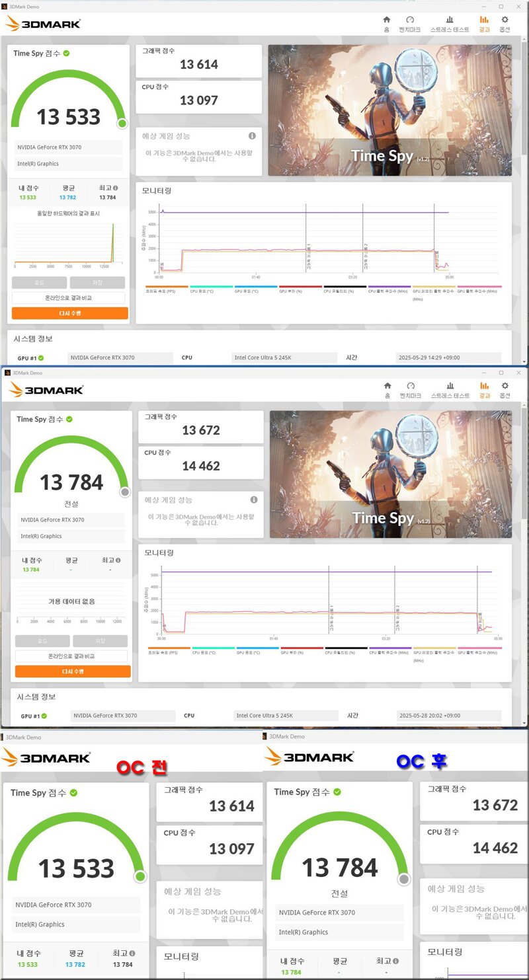Click the 3DMARK logo in the top window
Image resolution: width=529 pixels, height=980 pixels.
(x=44, y=24)
